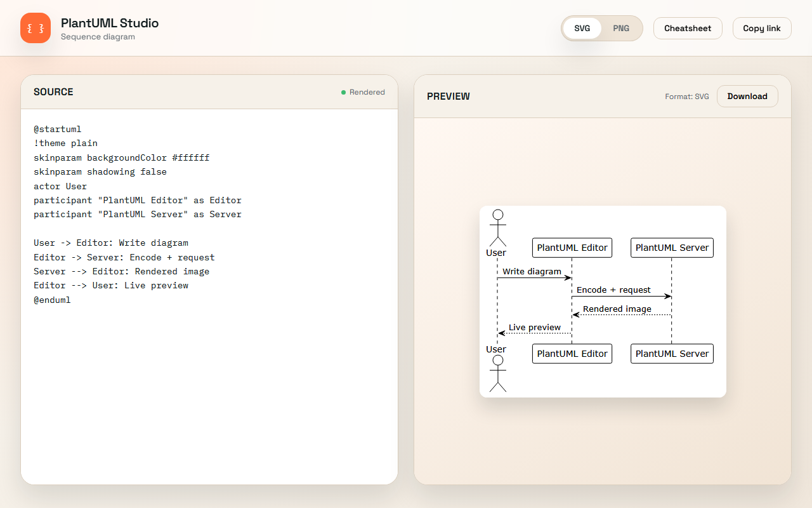This screenshot has width=812, height=508.
Task: Place cursor on the @startuml line
Action: pyautogui.click(x=58, y=129)
